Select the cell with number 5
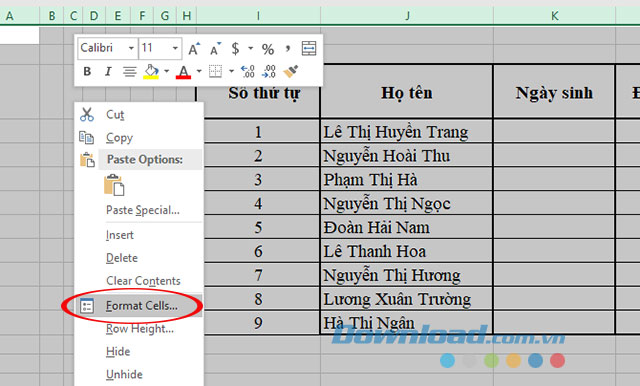This screenshot has width=640, height=386. (x=262, y=227)
